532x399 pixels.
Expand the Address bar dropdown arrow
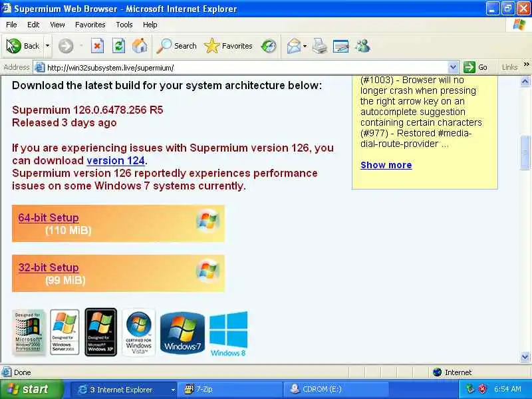click(x=453, y=67)
